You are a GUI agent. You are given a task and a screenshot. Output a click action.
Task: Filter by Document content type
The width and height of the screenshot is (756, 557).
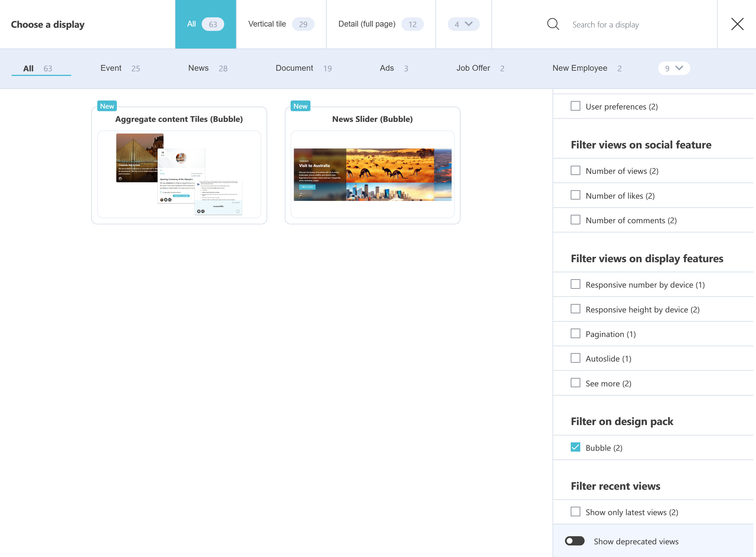tap(304, 68)
